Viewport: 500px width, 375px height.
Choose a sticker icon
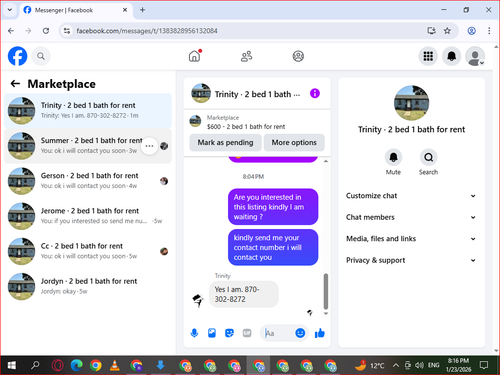[x=229, y=333]
